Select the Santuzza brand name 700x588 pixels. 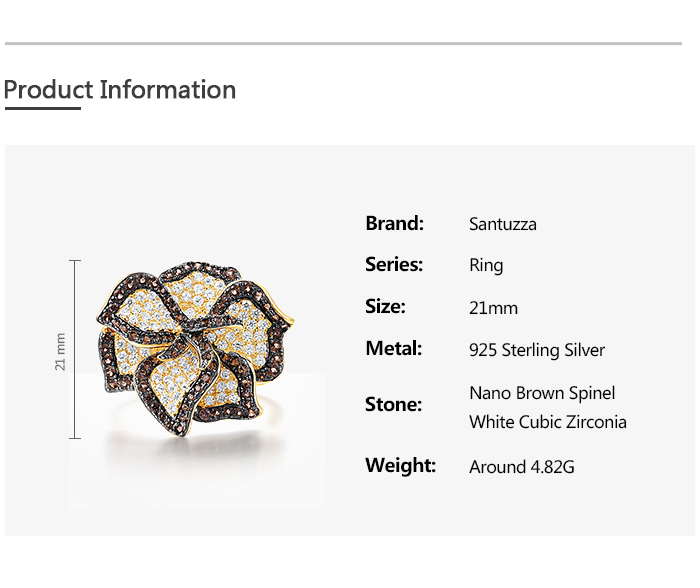click(503, 224)
